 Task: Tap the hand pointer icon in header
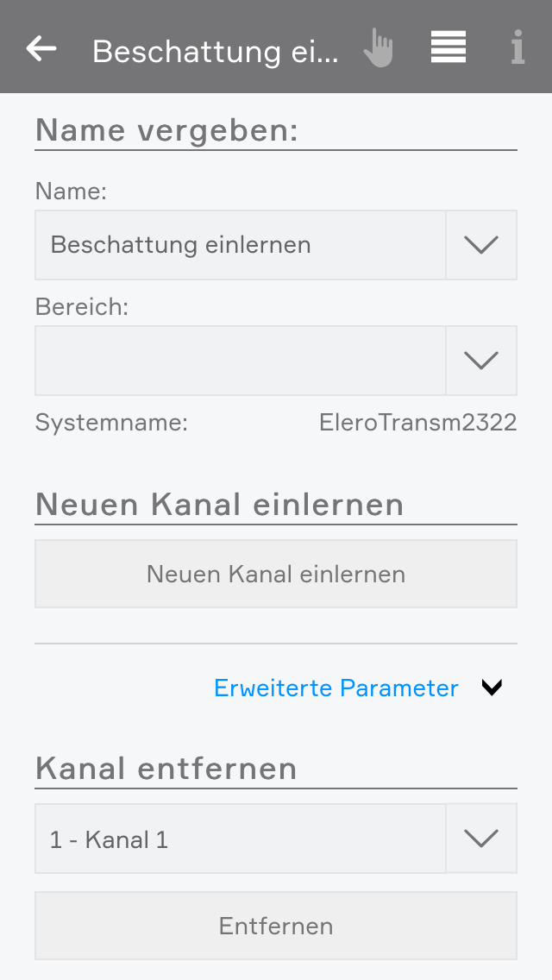coord(378,48)
